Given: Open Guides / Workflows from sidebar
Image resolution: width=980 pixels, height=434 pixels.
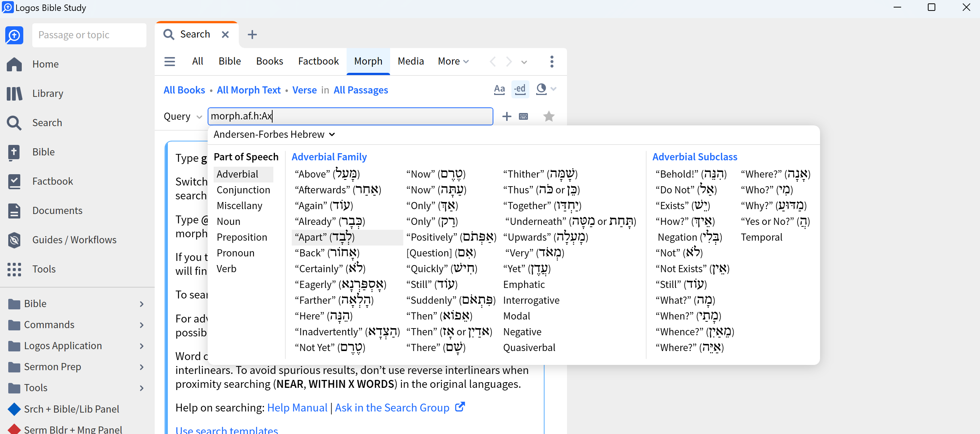Looking at the screenshot, I should [x=74, y=240].
